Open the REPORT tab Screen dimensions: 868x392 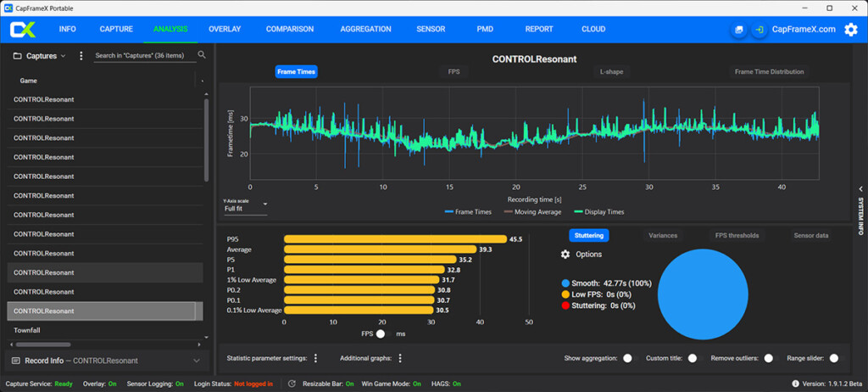tap(539, 30)
